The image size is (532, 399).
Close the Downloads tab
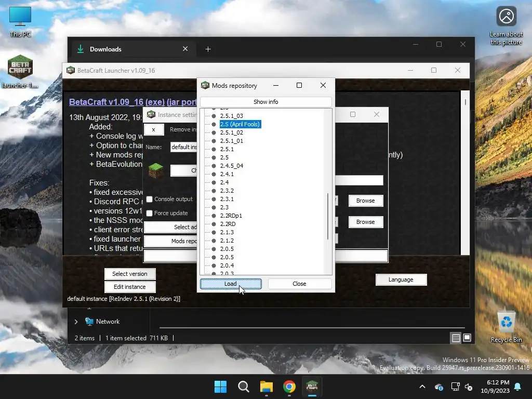click(x=185, y=49)
